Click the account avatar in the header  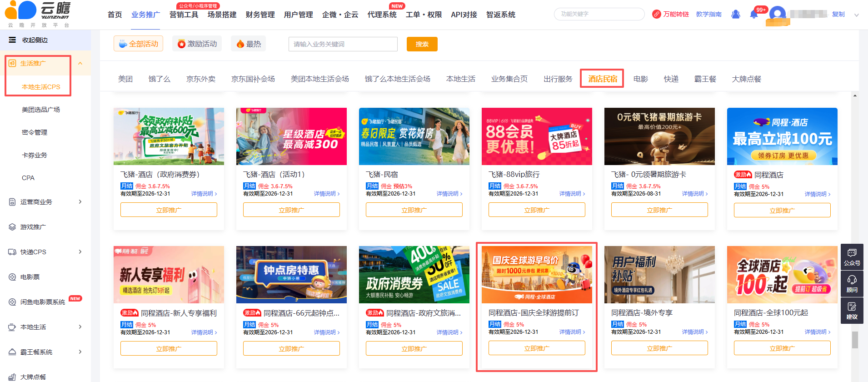[778, 14]
